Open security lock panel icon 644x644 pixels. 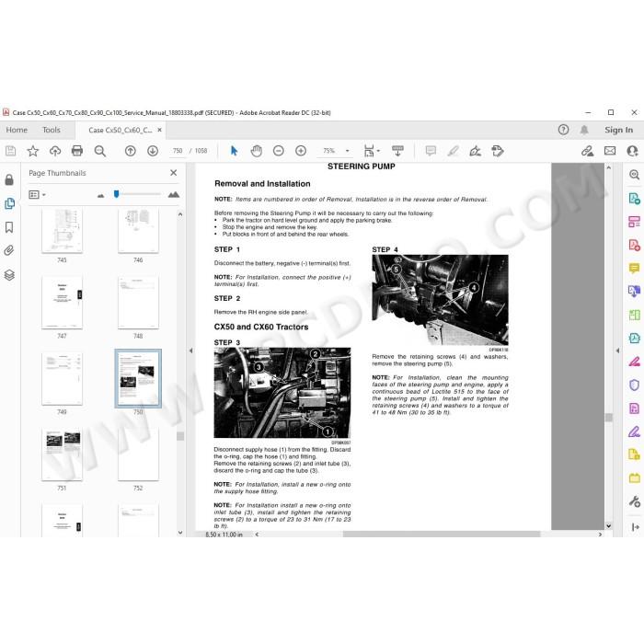pos(9,180)
